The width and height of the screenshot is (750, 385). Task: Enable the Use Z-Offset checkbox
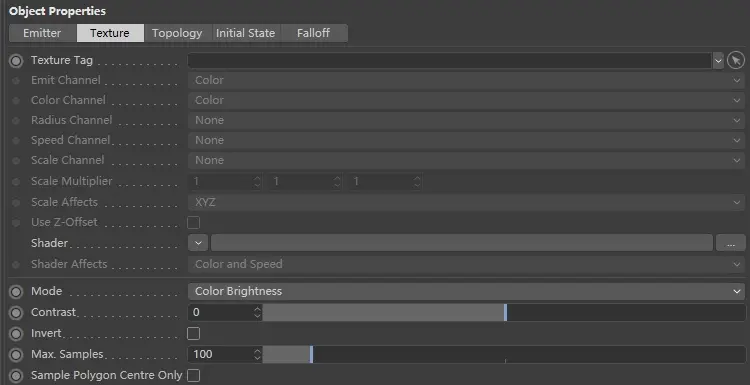coord(194,223)
